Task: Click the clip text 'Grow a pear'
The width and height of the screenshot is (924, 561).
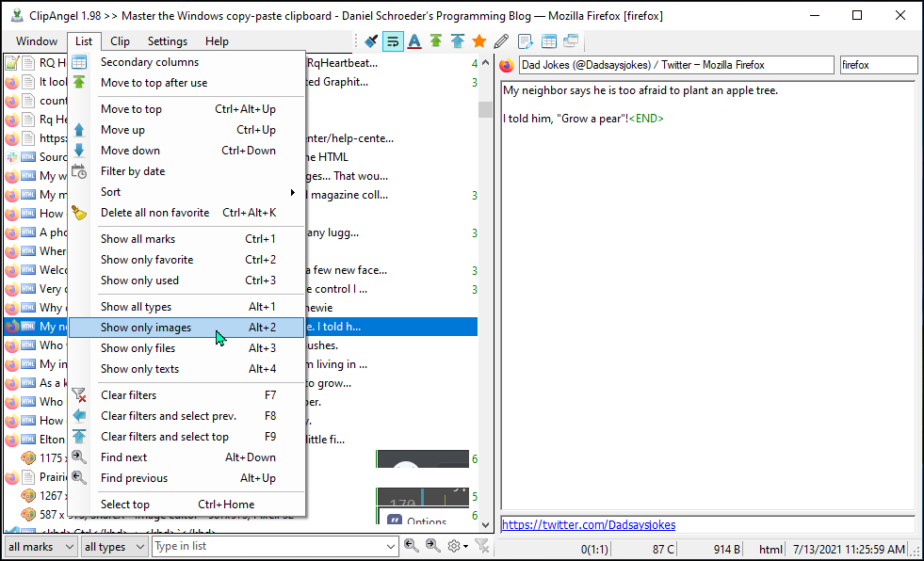Action: tap(592, 119)
